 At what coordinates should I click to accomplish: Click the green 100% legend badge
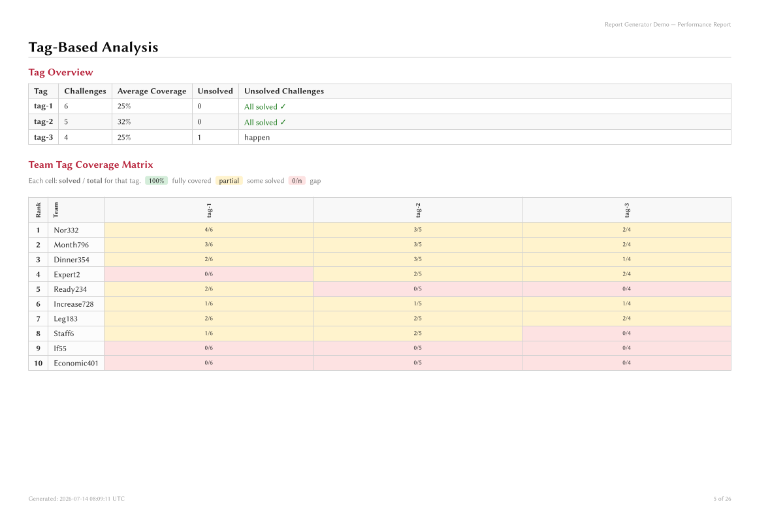point(156,181)
